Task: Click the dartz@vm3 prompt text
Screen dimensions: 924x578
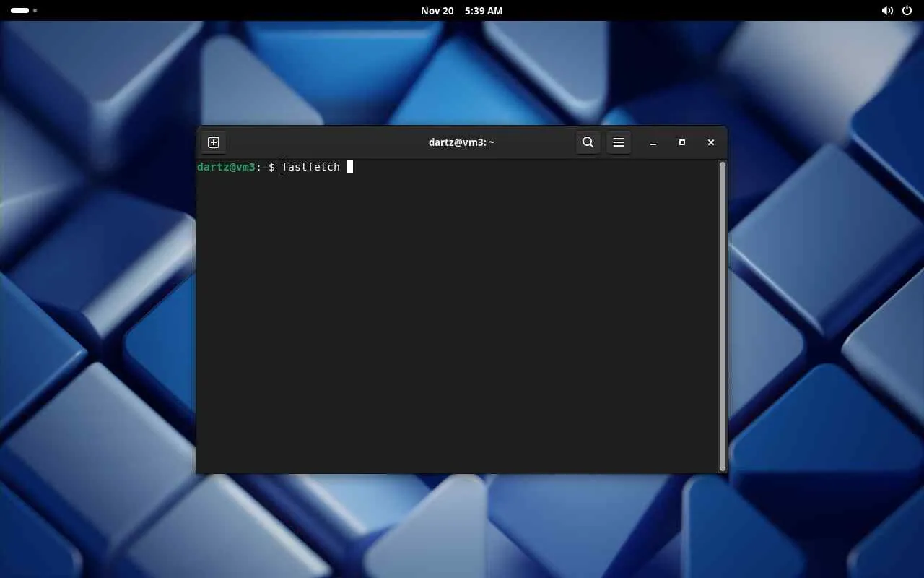Action: click(x=226, y=167)
